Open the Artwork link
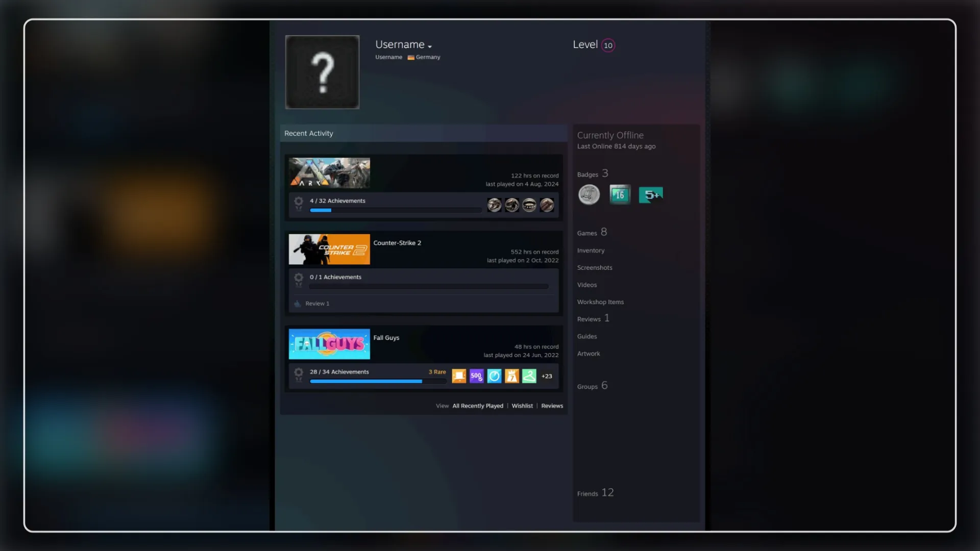 click(x=589, y=354)
